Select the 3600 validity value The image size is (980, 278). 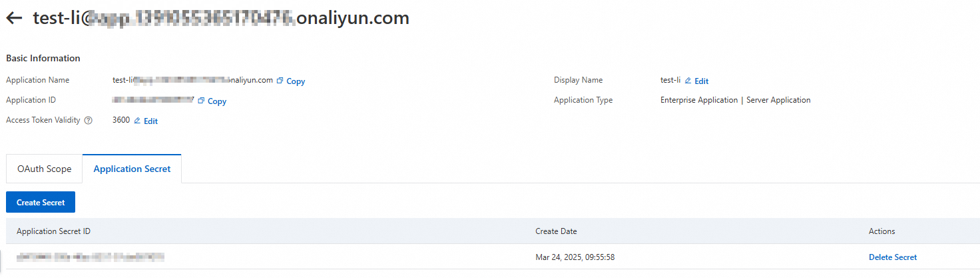tap(121, 121)
